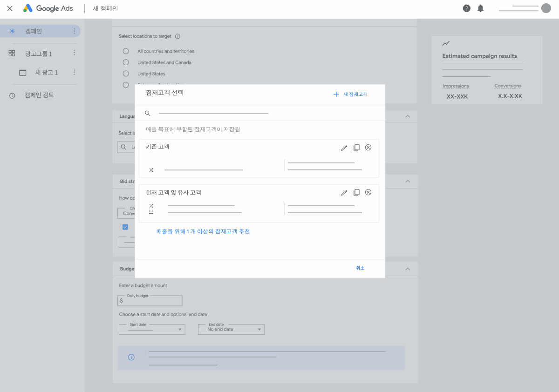Select All countries and territories radio

[126, 51]
